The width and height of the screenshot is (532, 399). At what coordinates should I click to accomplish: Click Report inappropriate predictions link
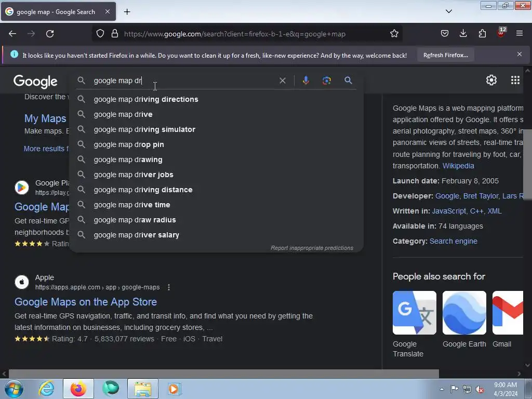point(312,248)
